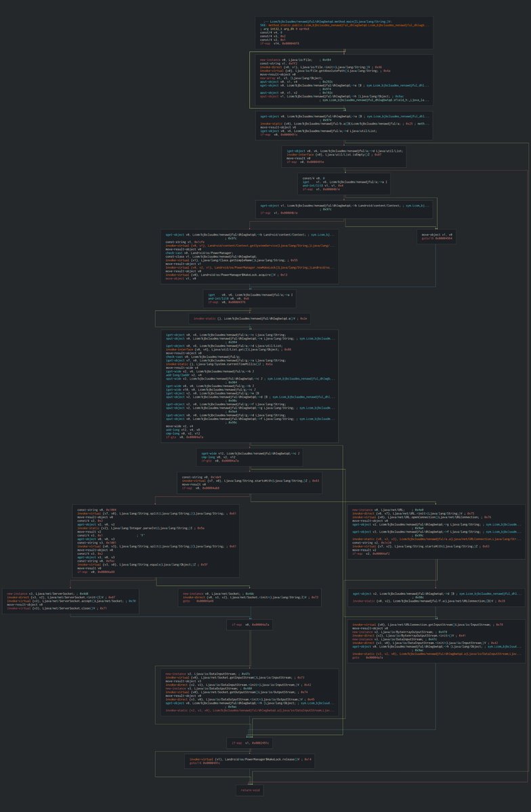This screenshot has width=531, height=812.
Task: Select block with 'sget-wide v12' and cmp-long
Action: 250,456
